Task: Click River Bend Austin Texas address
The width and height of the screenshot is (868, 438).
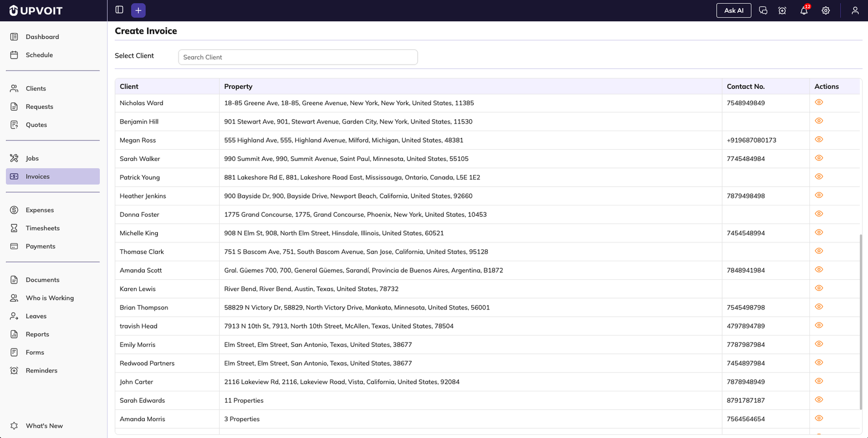Action: click(x=311, y=289)
